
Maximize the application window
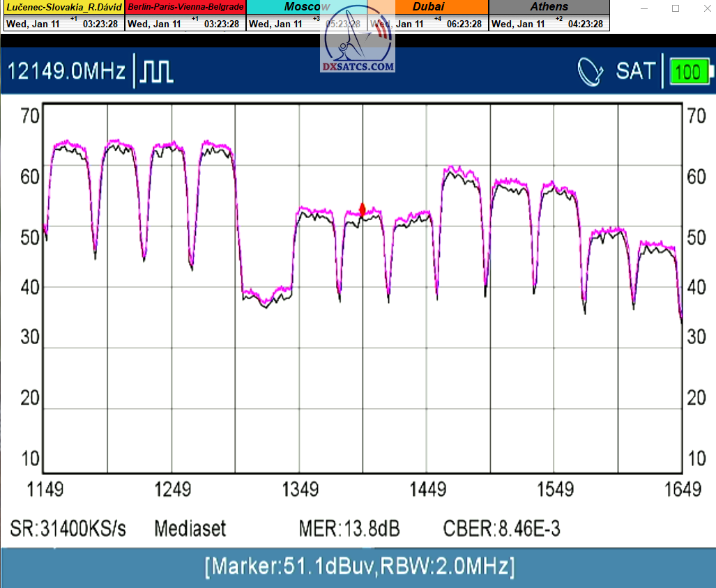pyautogui.click(x=675, y=8)
